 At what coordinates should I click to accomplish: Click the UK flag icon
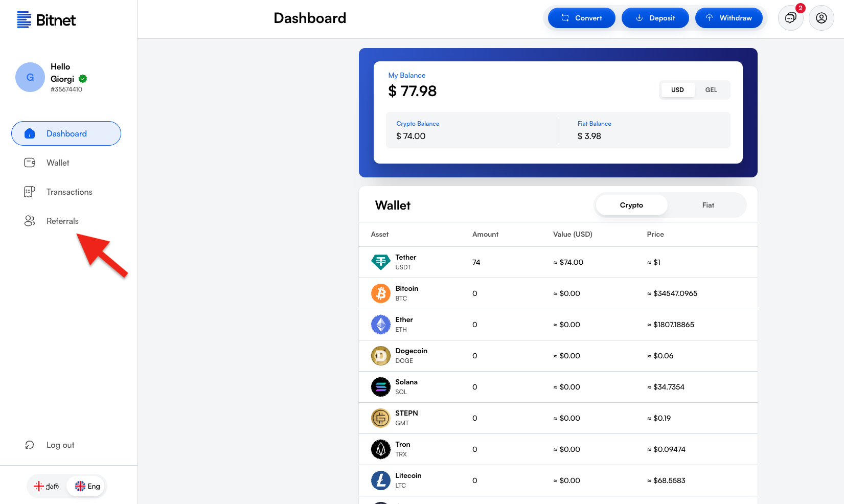(x=80, y=486)
